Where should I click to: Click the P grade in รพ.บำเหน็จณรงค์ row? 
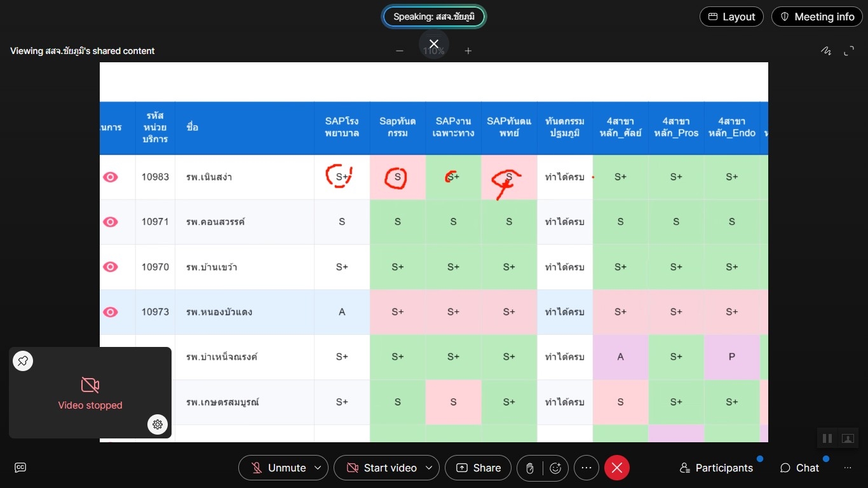click(x=732, y=357)
